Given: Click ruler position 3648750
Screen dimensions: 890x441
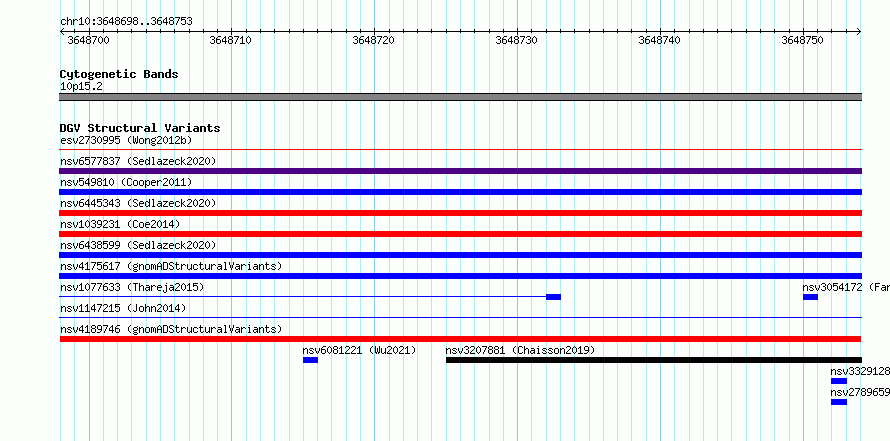Looking at the screenshot, I should pyautogui.click(x=803, y=40).
